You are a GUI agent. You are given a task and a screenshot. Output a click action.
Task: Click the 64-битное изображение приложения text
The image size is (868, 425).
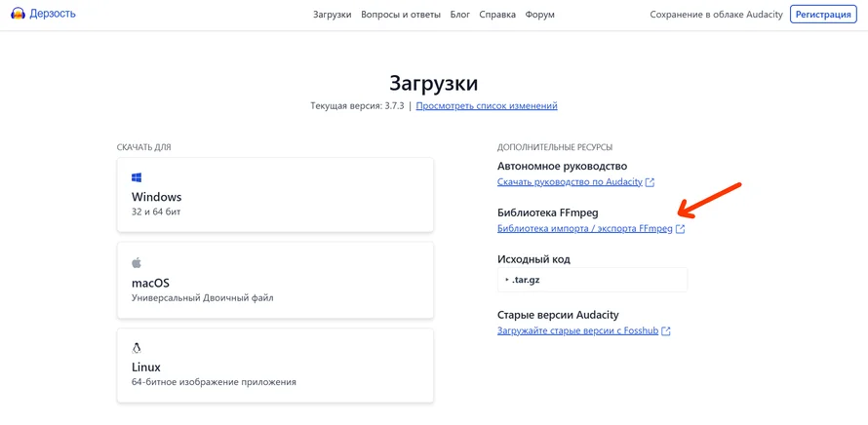point(214,382)
